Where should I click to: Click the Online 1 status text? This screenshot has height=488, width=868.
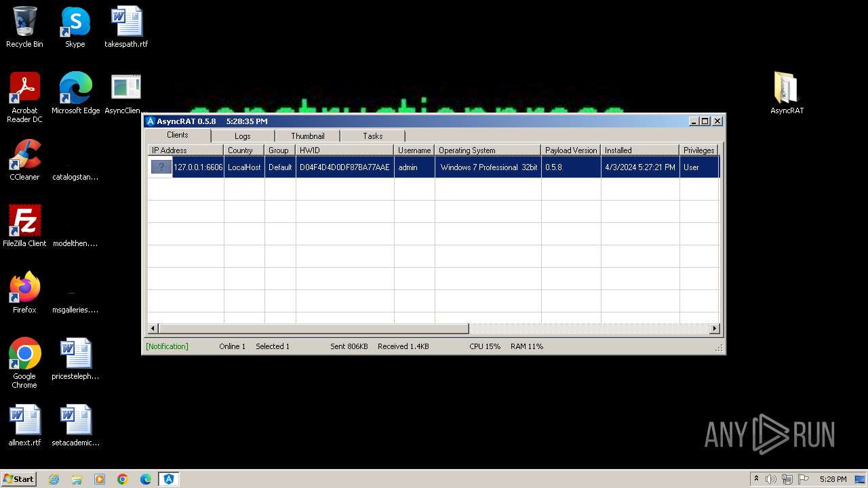pos(233,346)
